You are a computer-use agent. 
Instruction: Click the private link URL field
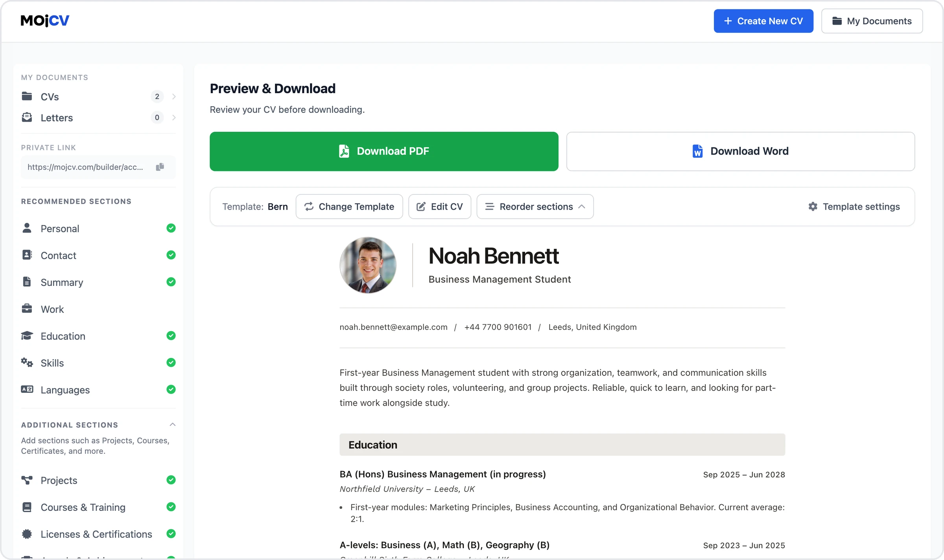[x=98, y=167]
